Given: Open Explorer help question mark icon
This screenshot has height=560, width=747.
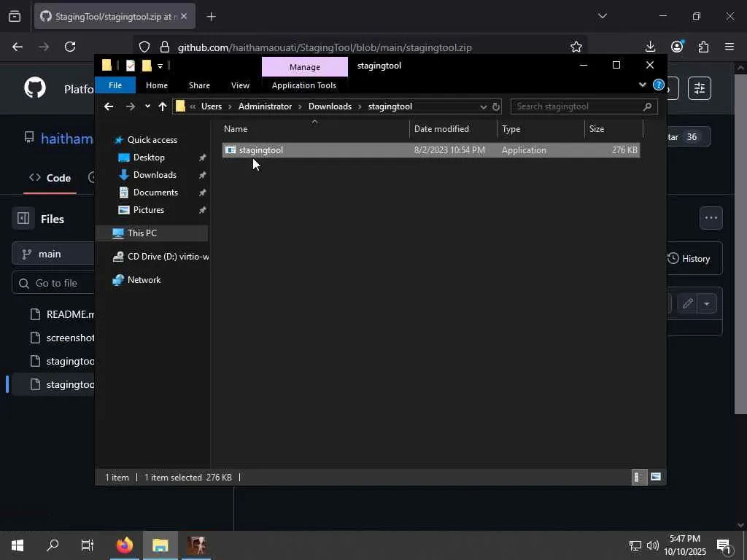Looking at the screenshot, I should pos(659,85).
